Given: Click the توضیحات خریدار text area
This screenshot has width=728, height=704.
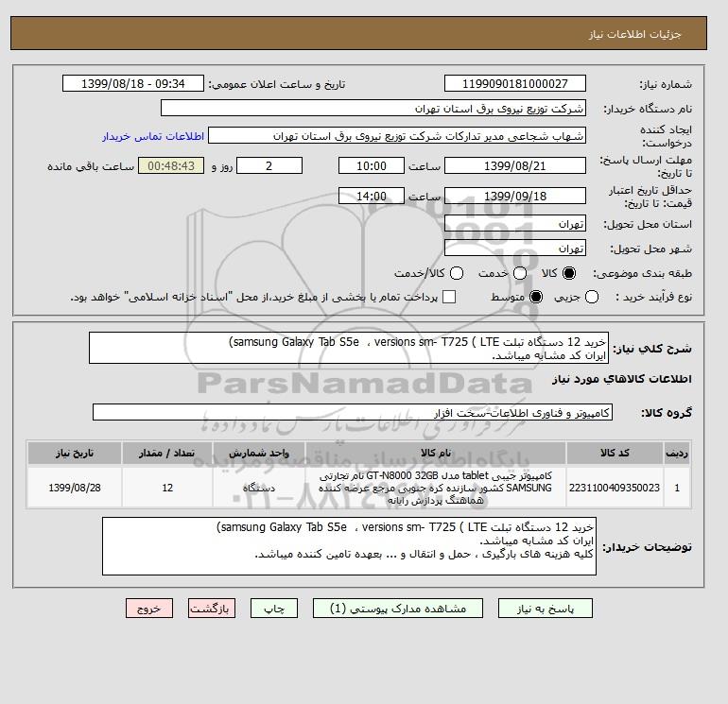Looking at the screenshot, I should tap(349, 546).
